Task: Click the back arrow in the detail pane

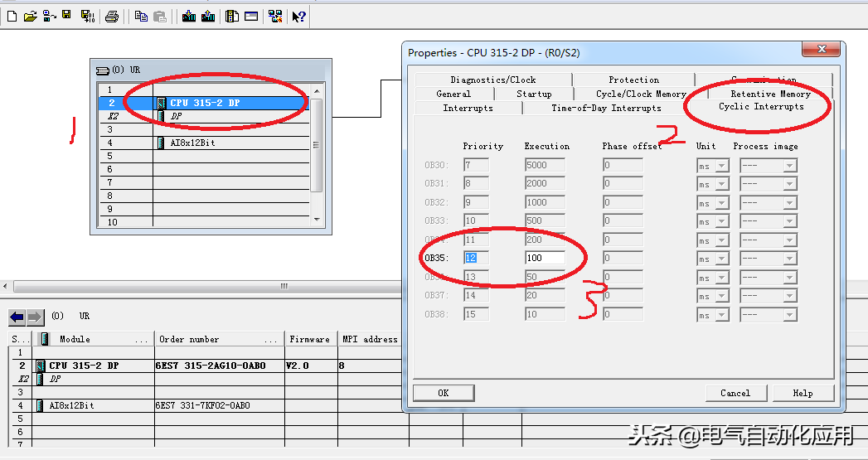Action: 17,317
